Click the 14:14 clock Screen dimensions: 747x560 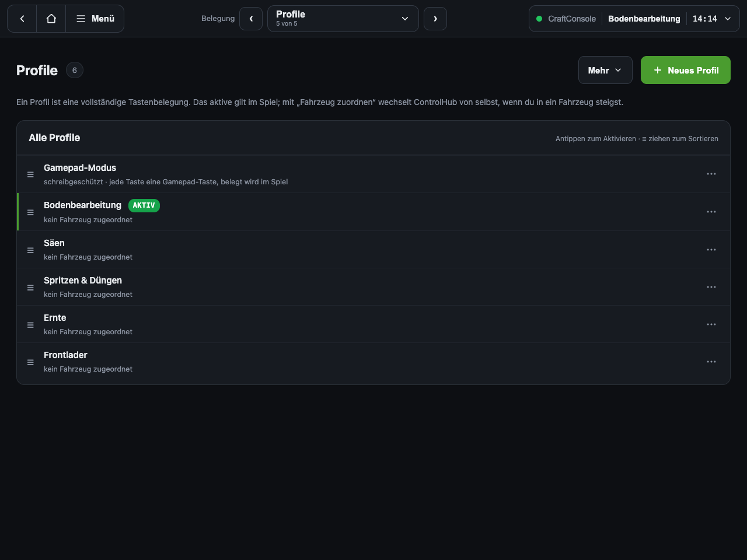[705, 19]
